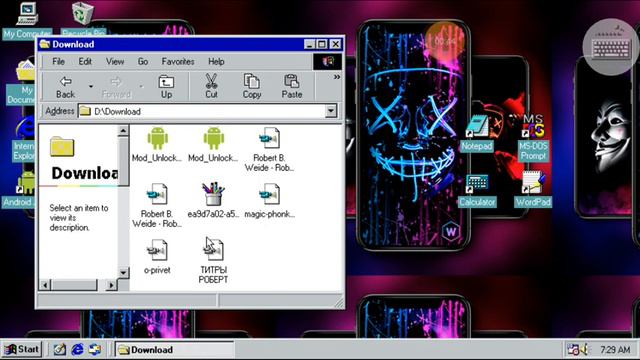Click the Download window title bar folder icon
Image resolution: width=640 pixels, height=360 pixels.
point(45,44)
